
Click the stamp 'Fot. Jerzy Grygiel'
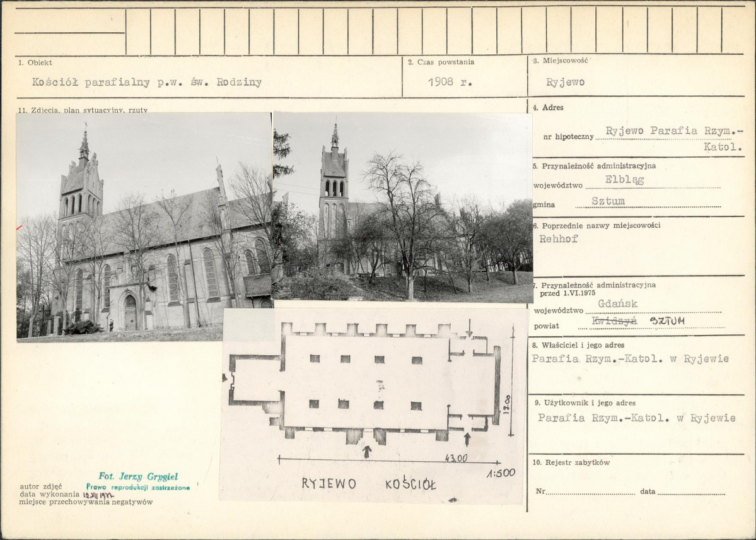[x=138, y=477]
